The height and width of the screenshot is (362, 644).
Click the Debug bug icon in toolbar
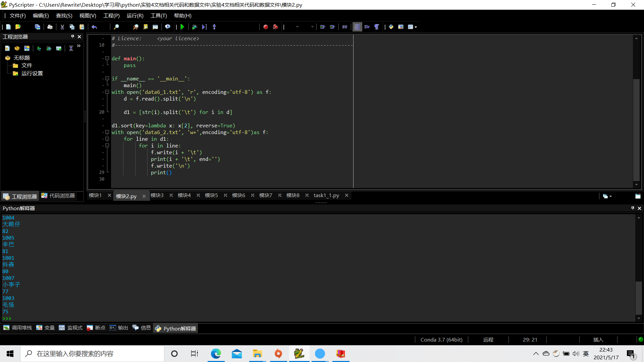(195, 27)
